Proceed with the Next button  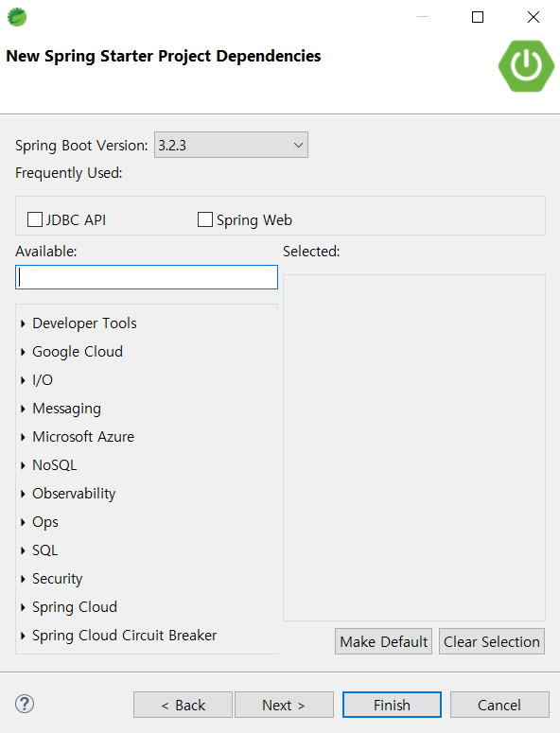(284, 705)
